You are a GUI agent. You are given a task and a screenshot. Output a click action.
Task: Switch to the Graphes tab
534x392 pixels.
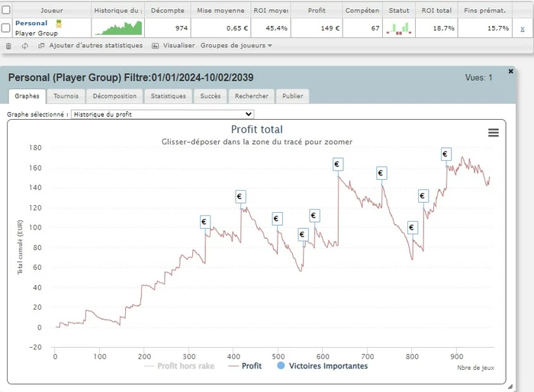[x=27, y=96]
